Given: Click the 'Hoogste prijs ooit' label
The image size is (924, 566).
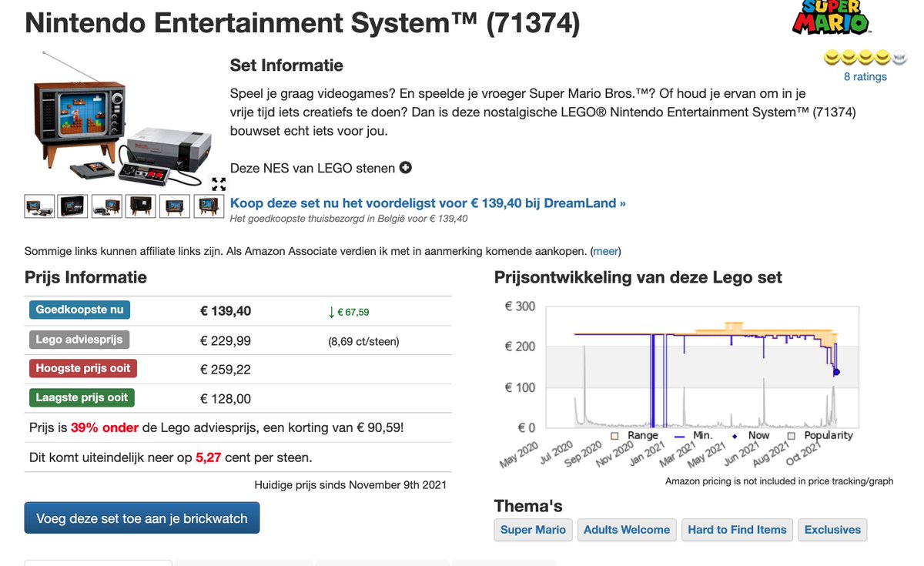Looking at the screenshot, I should tap(83, 369).
